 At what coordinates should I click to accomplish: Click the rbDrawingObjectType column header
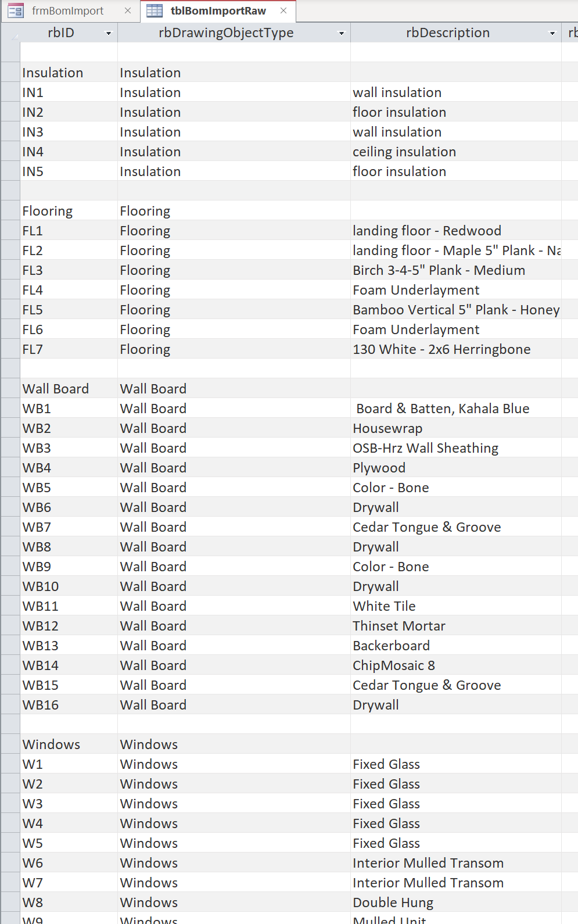point(226,33)
